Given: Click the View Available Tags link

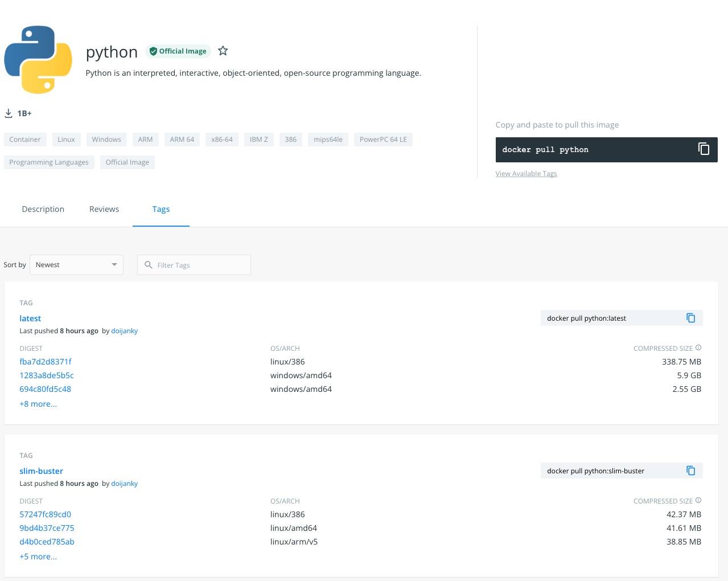Looking at the screenshot, I should coord(526,174).
